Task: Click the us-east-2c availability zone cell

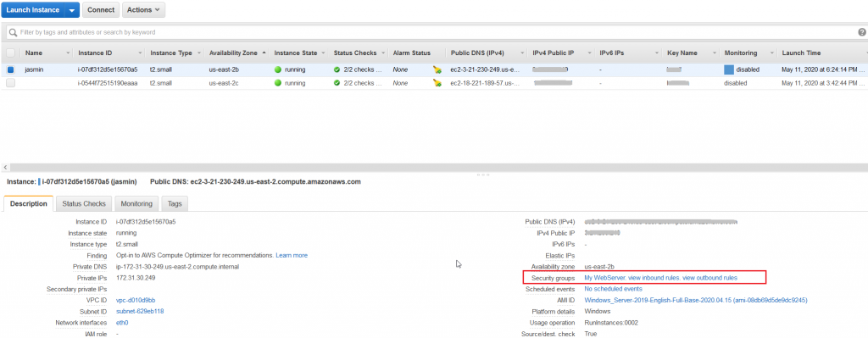Action: point(224,83)
